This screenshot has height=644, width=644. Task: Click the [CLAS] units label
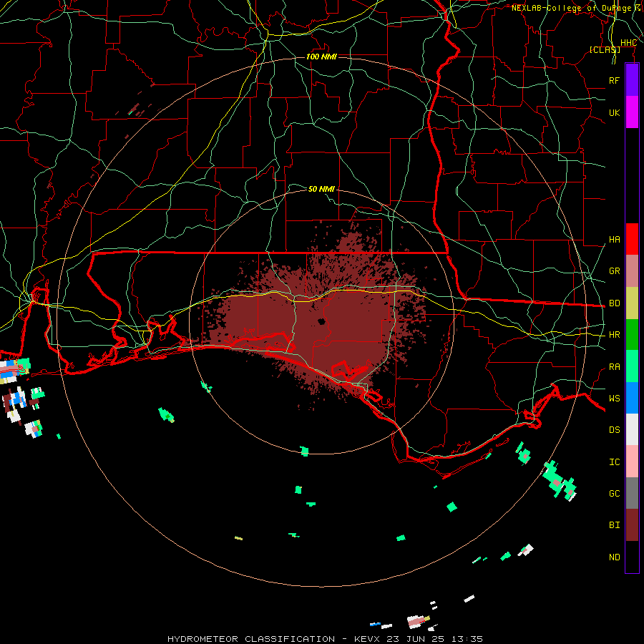(x=605, y=49)
